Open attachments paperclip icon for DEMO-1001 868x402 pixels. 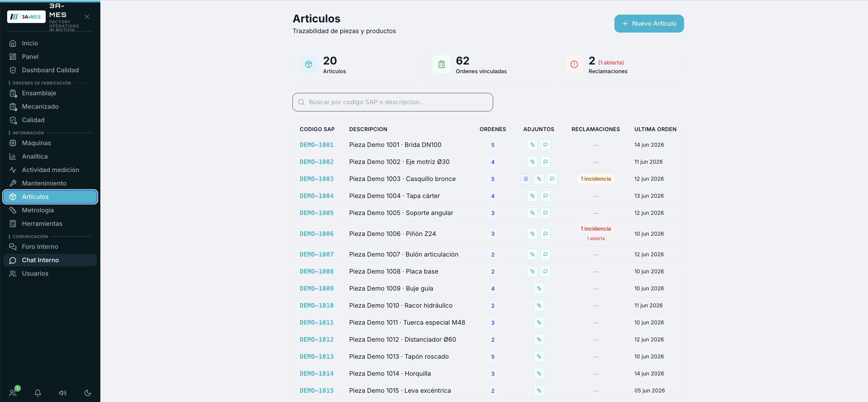point(532,145)
